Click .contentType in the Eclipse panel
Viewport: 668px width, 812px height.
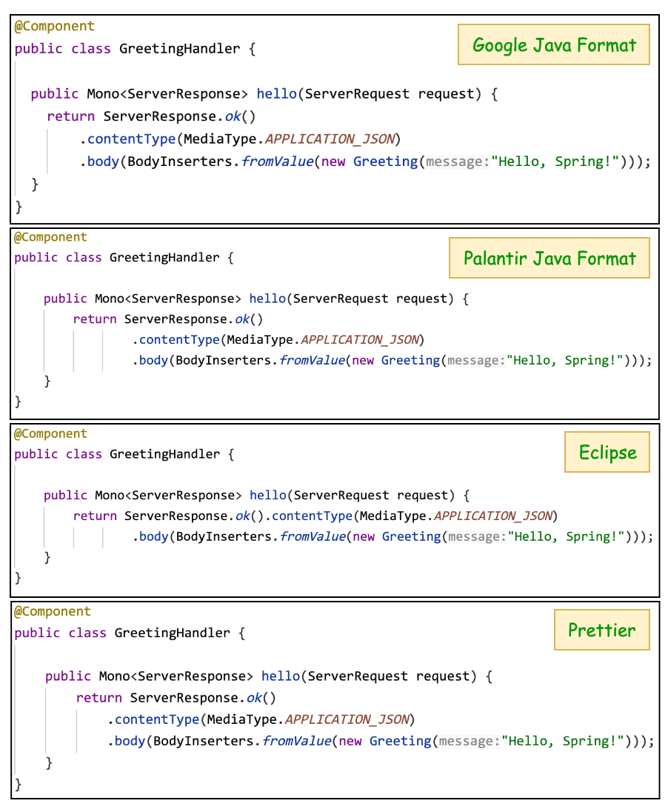coord(309,516)
